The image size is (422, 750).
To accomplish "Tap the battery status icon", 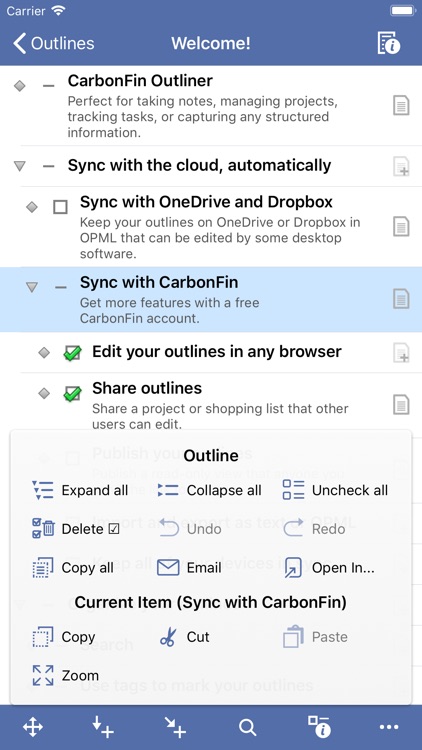I will click(x=402, y=11).
